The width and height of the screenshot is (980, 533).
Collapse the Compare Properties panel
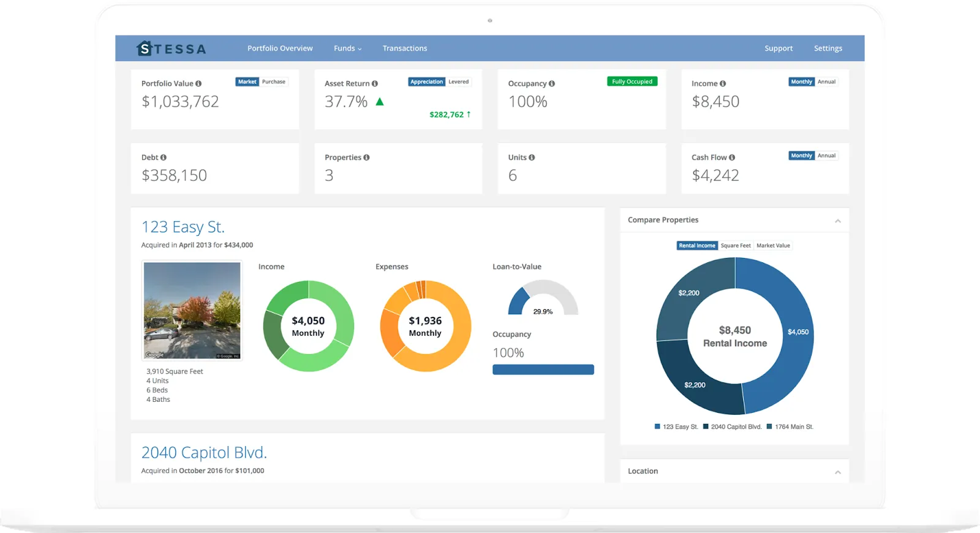838,221
